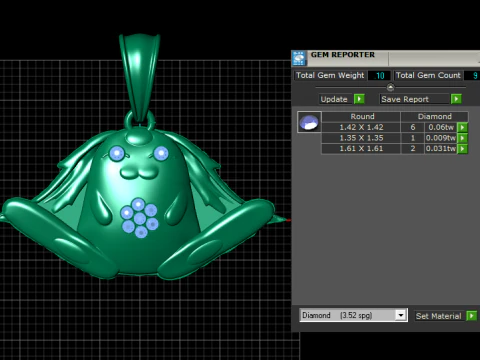Select the 1.61 X 1.61 size cell
The height and width of the screenshot is (360, 480).
click(361, 149)
